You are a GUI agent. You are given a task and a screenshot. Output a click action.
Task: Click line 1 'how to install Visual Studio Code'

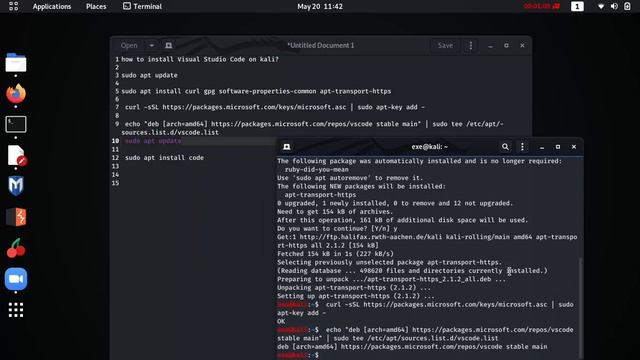click(200, 59)
